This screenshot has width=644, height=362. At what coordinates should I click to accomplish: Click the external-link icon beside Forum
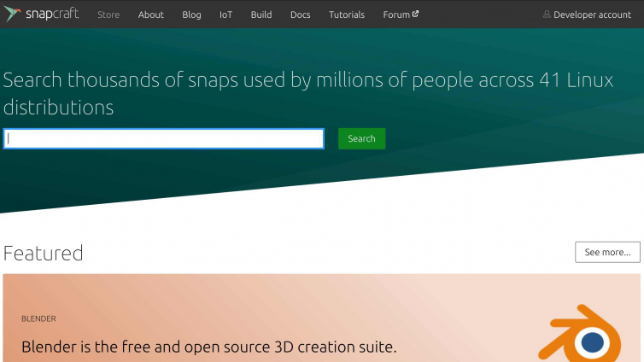click(416, 15)
